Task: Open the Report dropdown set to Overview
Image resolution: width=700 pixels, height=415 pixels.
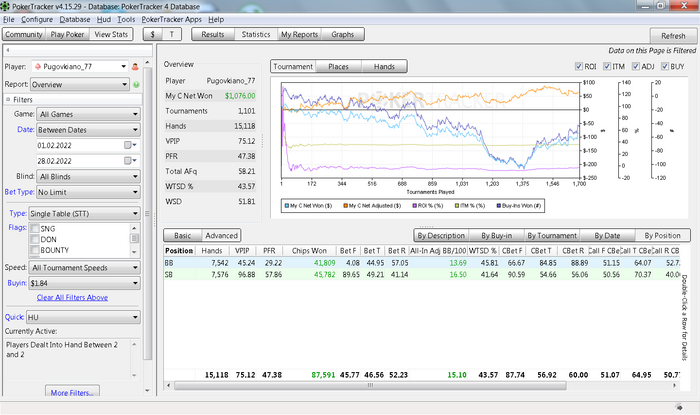Action: [x=80, y=84]
